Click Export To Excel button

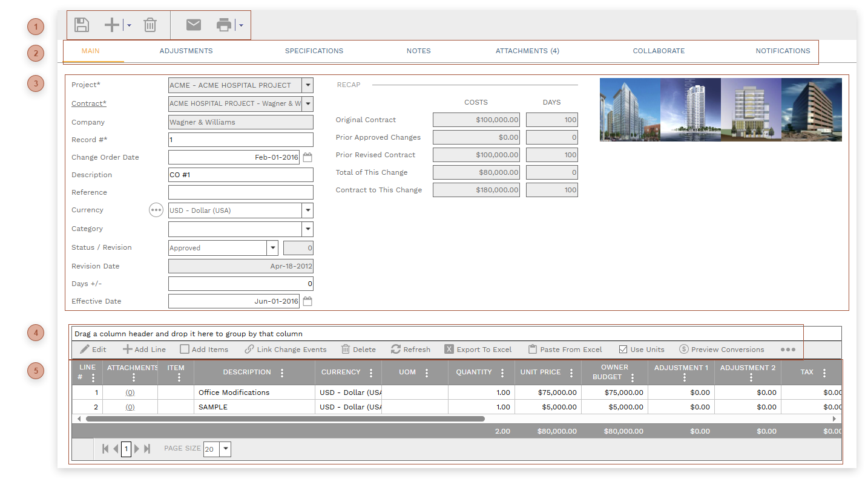[x=478, y=350]
